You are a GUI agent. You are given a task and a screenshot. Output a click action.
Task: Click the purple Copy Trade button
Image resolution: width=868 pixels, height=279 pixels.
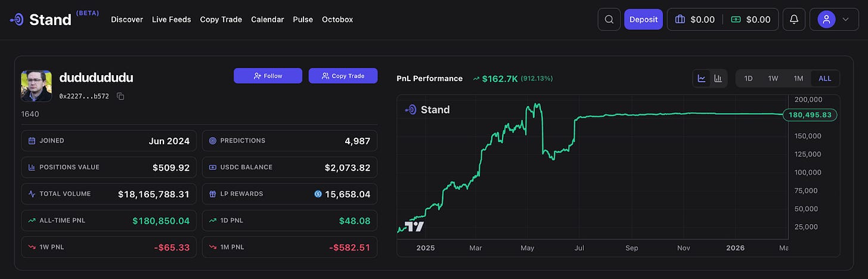[343, 76]
